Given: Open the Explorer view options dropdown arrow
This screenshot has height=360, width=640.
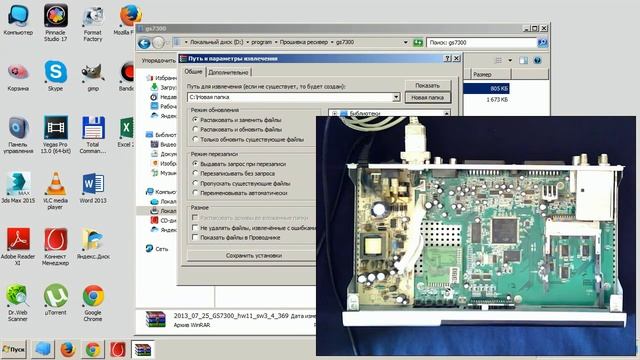Looking at the screenshot, I should (510, 60).
